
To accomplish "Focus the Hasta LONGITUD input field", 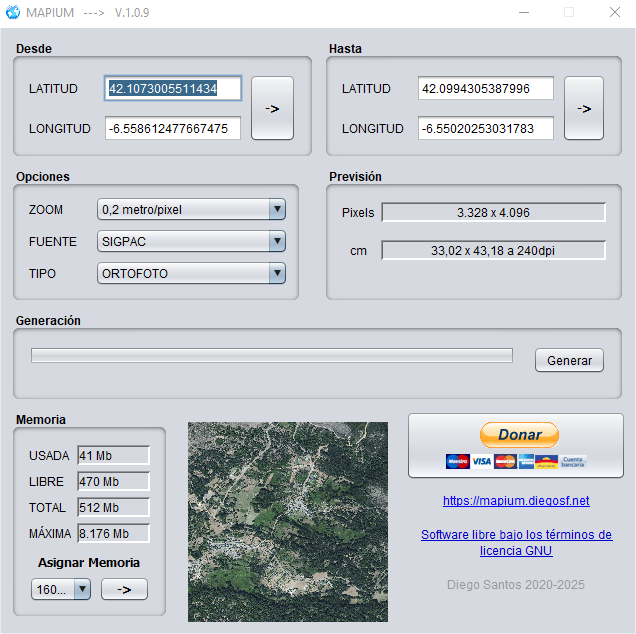I will point(486,128).
